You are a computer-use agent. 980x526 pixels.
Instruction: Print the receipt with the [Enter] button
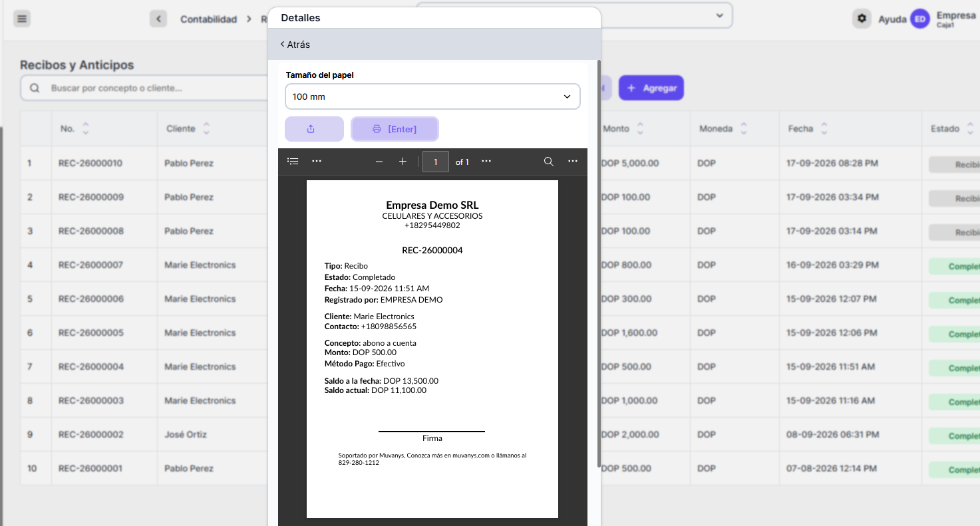tap(395, 129)
